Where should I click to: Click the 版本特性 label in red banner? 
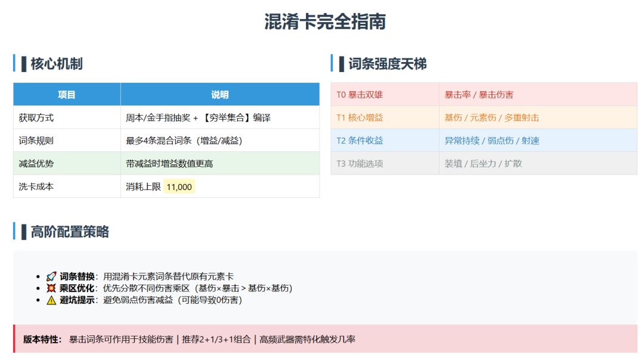42,340
